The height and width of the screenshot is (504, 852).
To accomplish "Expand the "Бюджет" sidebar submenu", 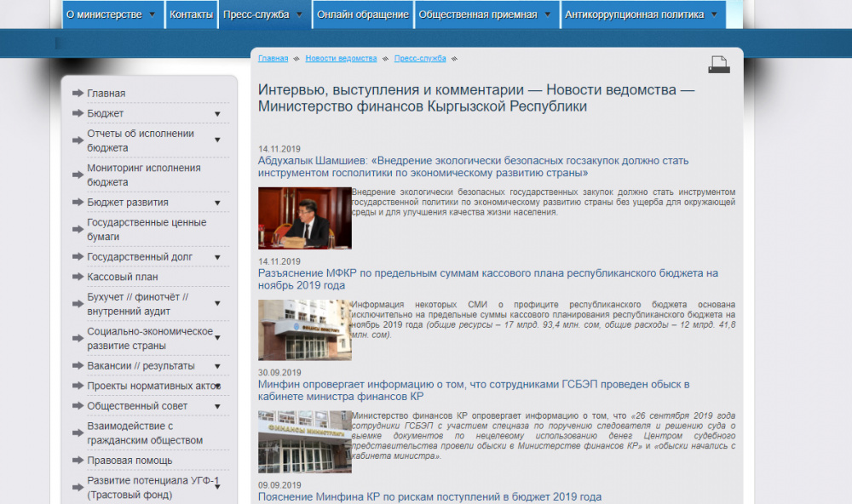I will [217, 112].
